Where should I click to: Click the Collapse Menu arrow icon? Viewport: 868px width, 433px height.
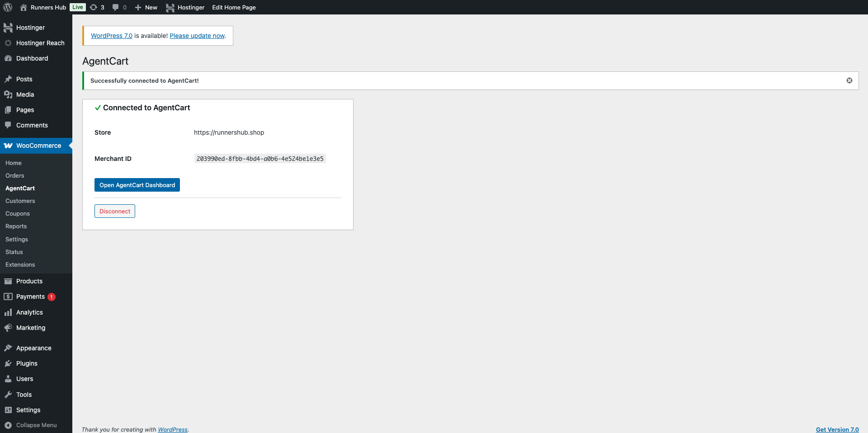8,425
